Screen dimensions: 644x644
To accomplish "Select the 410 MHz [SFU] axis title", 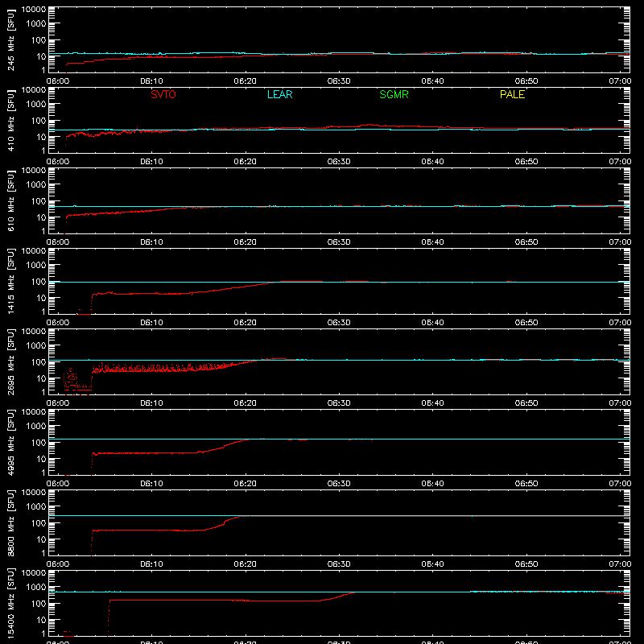I will [x=10, y=120].
